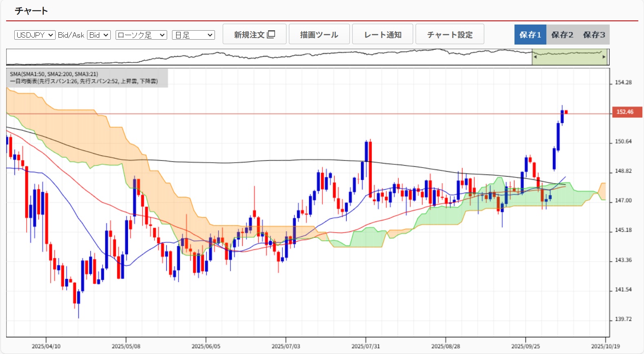The height and width of the screenshot is (354, 644).
Task: Open the 描画ツール drawing tools
Action: [319, 34]
